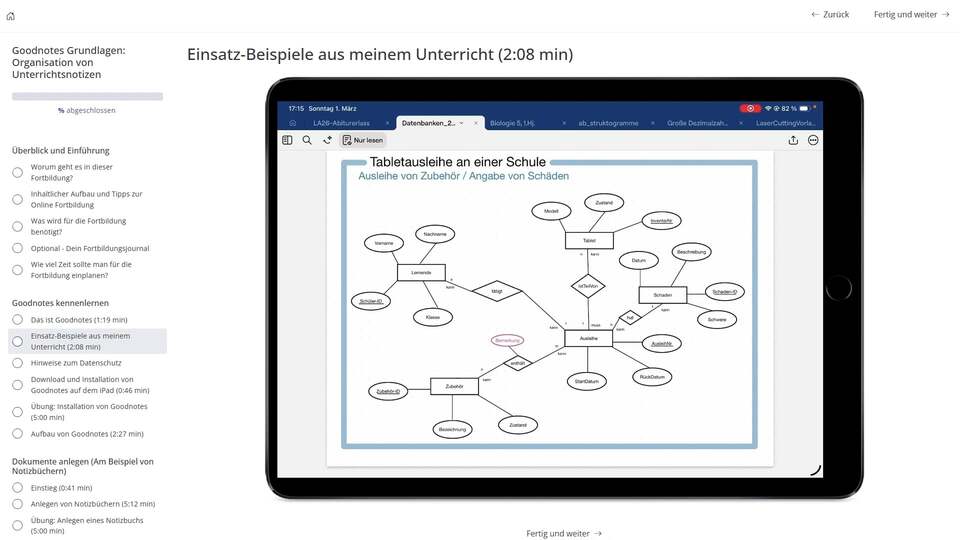Screen dimensions: 960x540
Task: Click the Wi-Fi status icon
Action: click(x=768, y=108)
